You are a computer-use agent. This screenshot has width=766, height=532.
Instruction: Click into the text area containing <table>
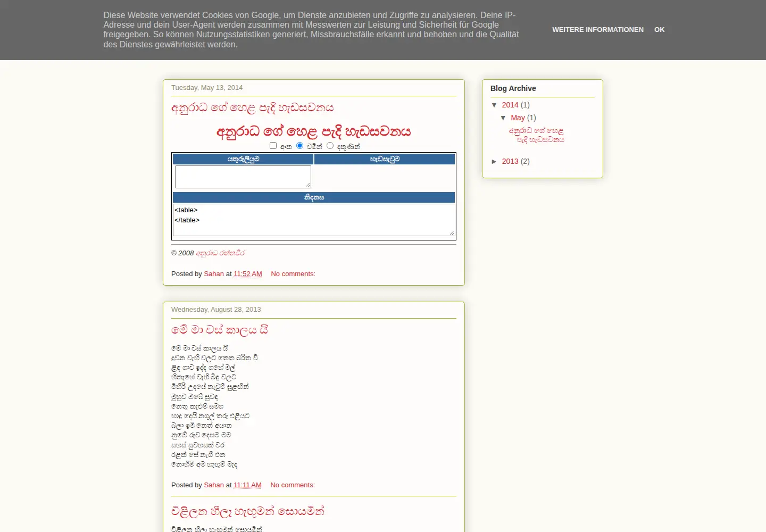pyautogui.click(x=314, y=220)
